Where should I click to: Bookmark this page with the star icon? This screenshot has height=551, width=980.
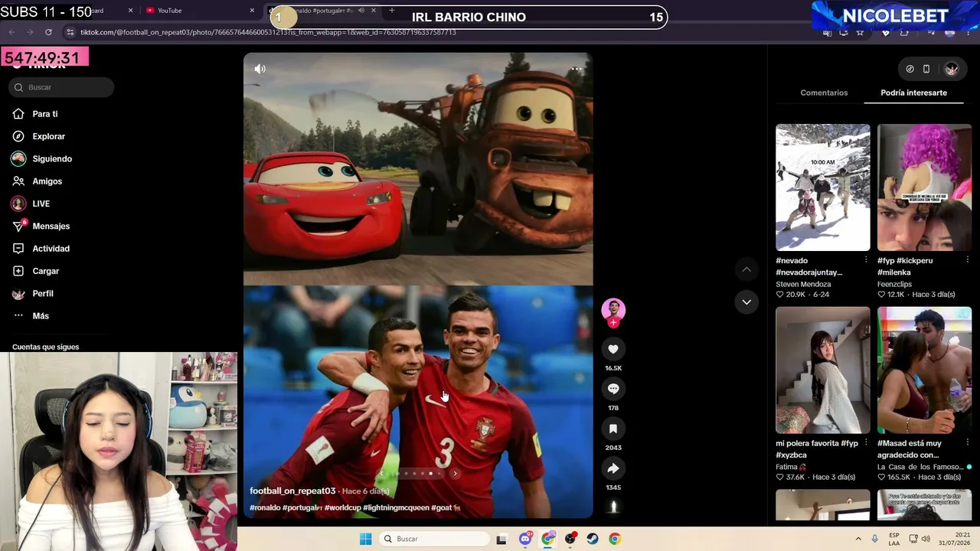click(860, 32)
